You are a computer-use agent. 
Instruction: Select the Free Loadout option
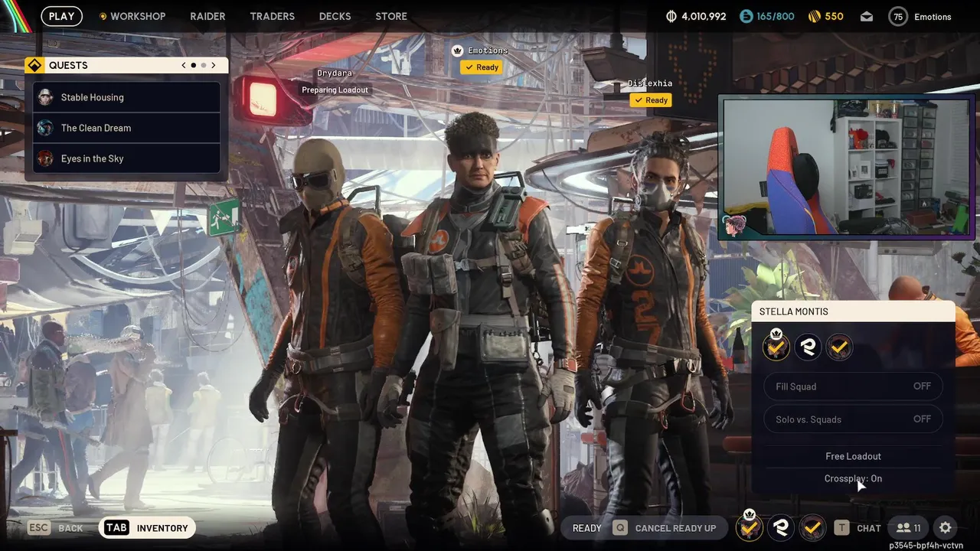pyautogui.click(x=853, y=456)
